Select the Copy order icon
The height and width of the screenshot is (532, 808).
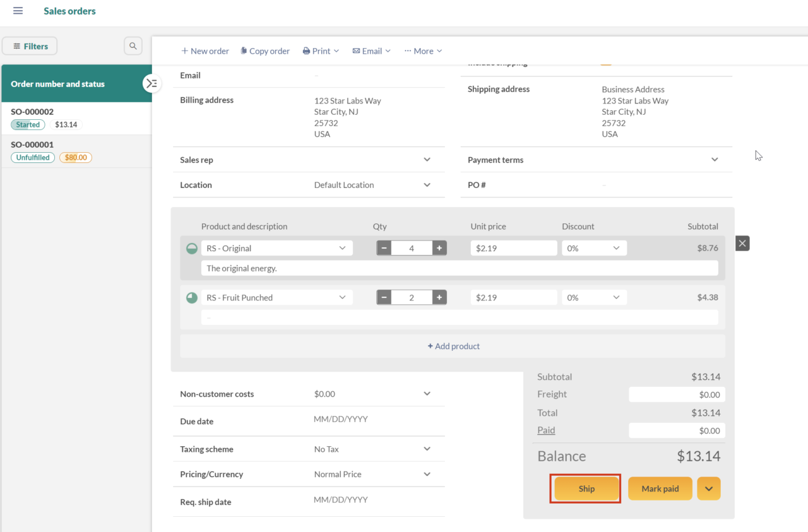pyautogui.click(x=243, y=50)
